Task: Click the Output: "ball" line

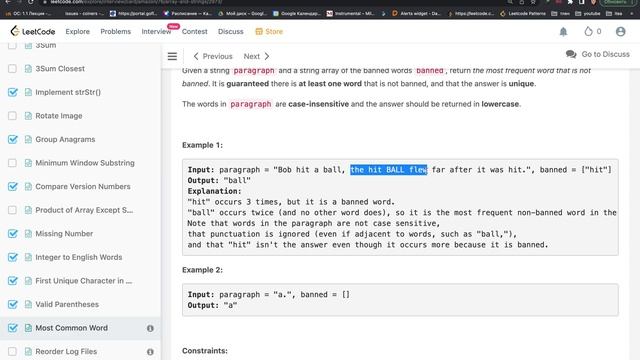Action: point(219,180)
